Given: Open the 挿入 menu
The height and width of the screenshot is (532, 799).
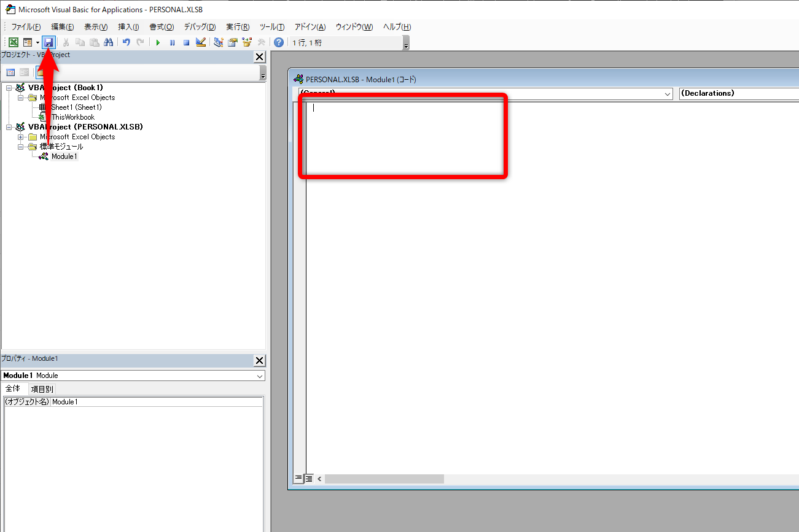Looking at the screenshot, I should click(x=128, y=27).
